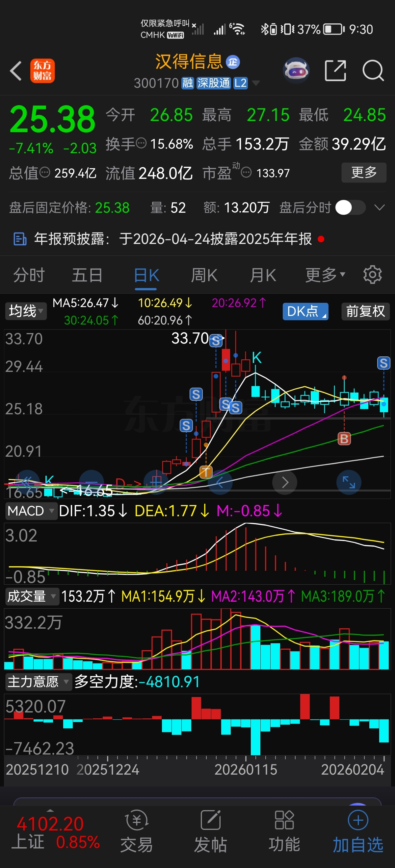
Task: Tap the back arrow icon
Action: click(x=15, y=71)
